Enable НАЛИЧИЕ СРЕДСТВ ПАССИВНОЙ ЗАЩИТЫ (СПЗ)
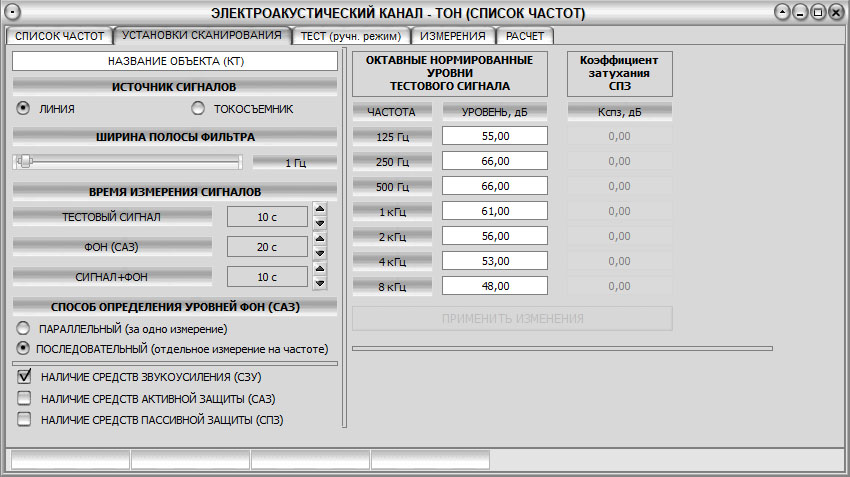This screenshot has width=850, height=477. click(25, 420)
